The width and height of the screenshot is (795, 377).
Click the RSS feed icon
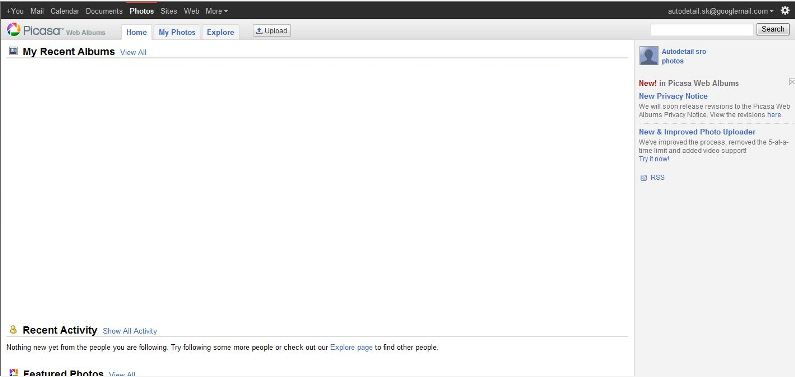click(643, 178)
